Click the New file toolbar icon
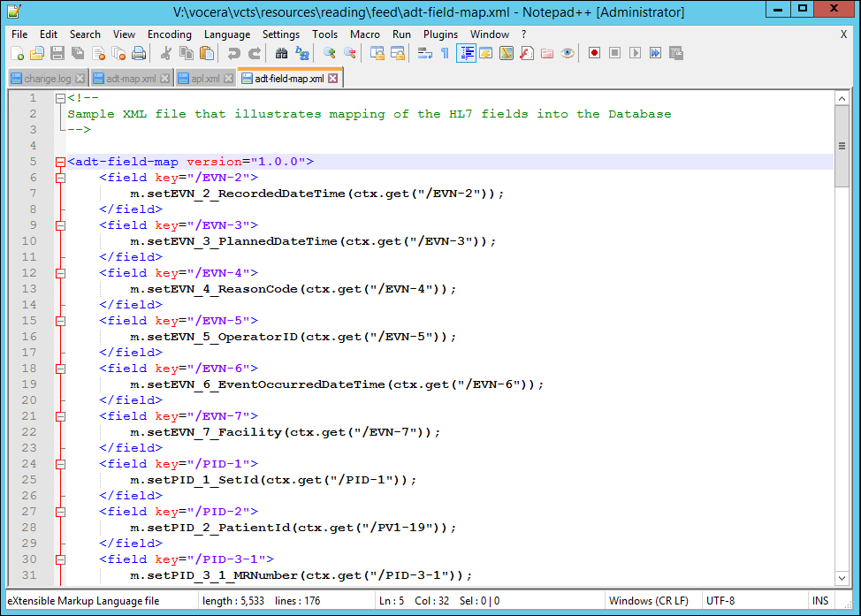861x616 pixels. pyautogui.click(x=17, y=53)
